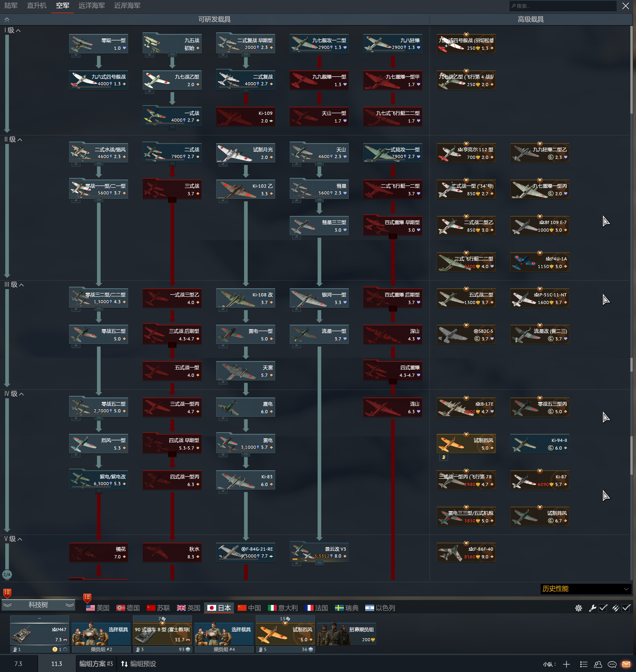Open the squad list icon
This screenshot has height=672, width=636.
click(x=583, y=664)
